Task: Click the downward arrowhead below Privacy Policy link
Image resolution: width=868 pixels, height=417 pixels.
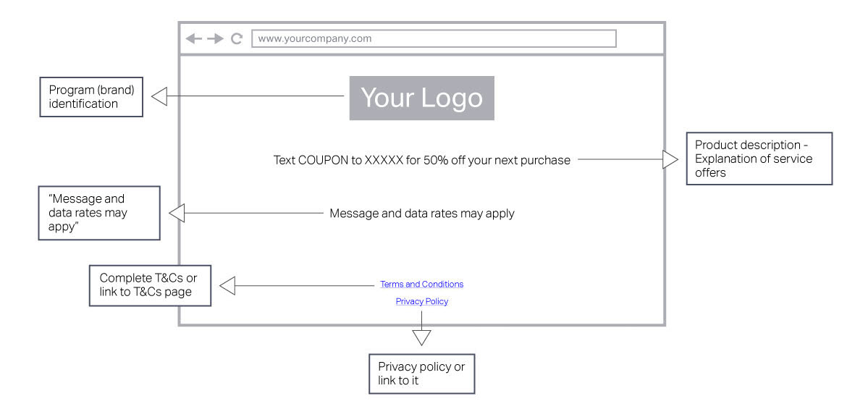Action: click(x=421, y=337)
